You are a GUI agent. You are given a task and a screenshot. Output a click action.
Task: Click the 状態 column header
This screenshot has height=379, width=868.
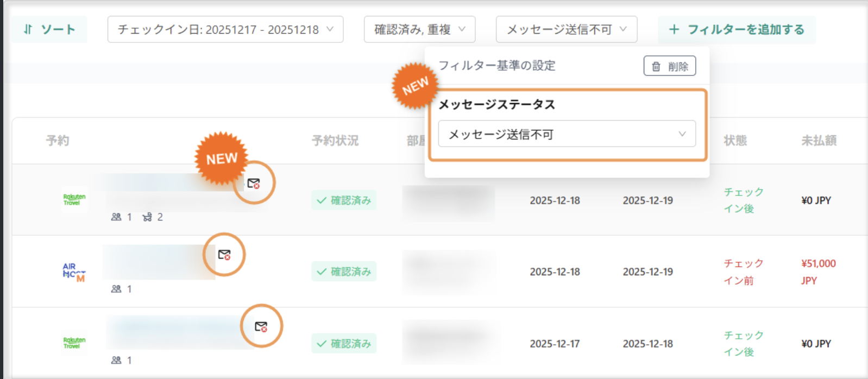click(x=735, y=141)
